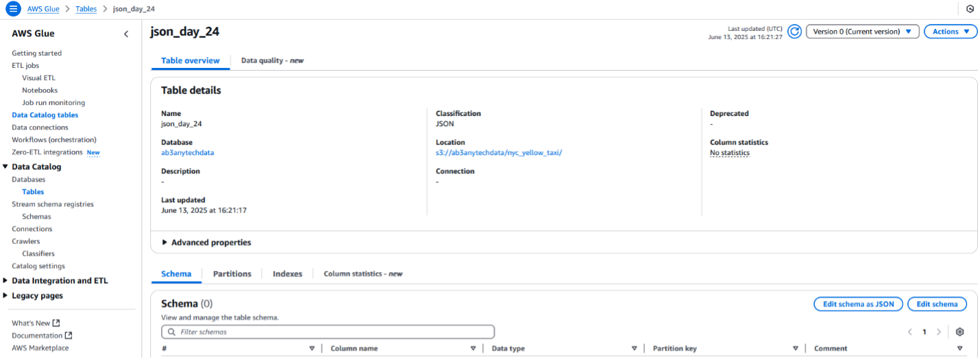Viewport: 980px width, 360px height.
Task: Click the Edit schema button
Action: point(937,304)
